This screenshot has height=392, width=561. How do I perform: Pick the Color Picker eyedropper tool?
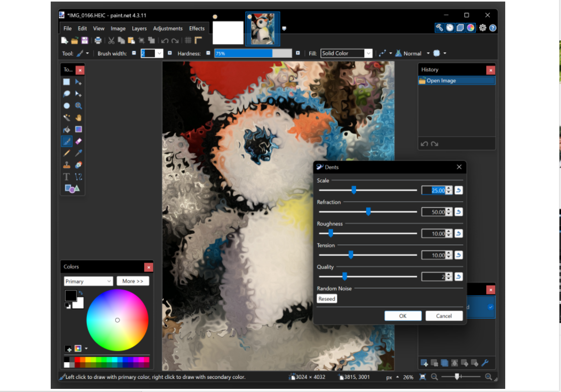click(x=78, y=153)
